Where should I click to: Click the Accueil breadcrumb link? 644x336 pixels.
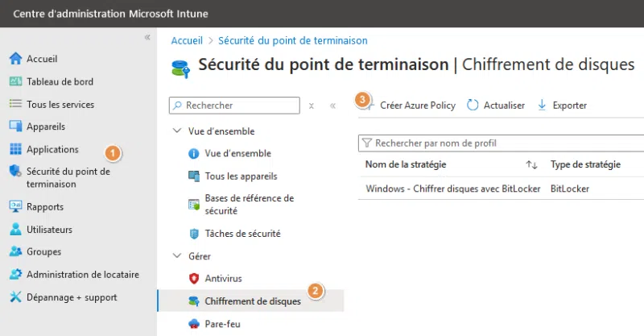pos(187,39)
